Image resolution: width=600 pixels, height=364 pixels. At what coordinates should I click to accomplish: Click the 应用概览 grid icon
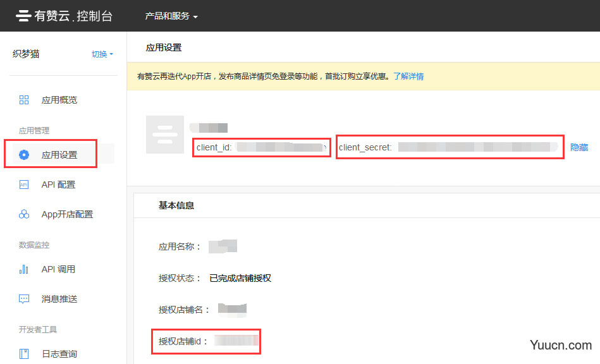coord(24,100)
